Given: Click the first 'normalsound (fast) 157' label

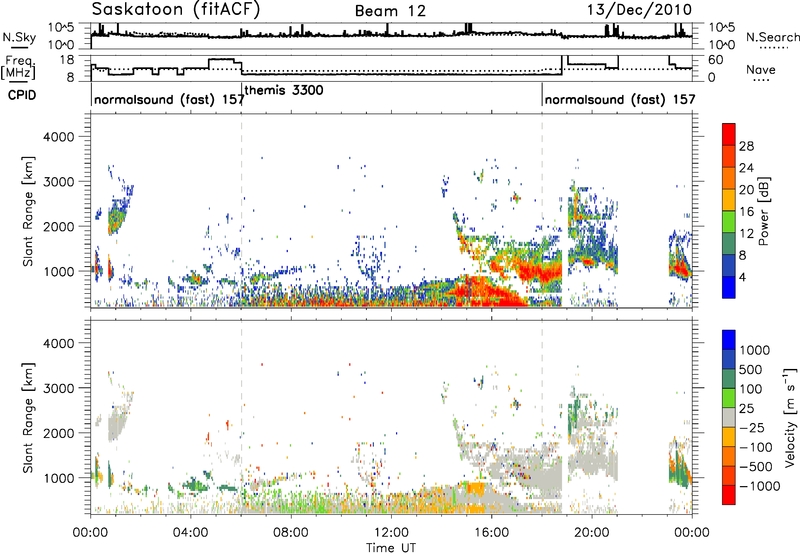Looking at the screenshot, I should 169,99.
